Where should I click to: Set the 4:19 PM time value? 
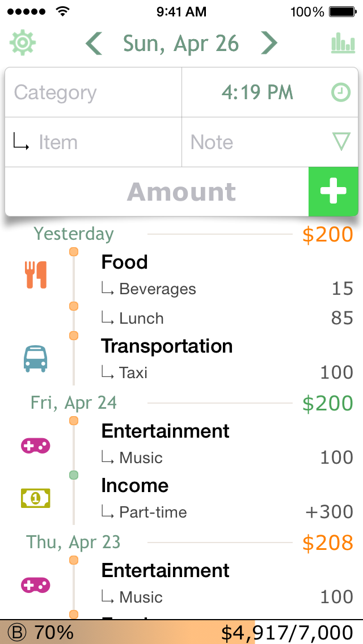pos(258,92)
